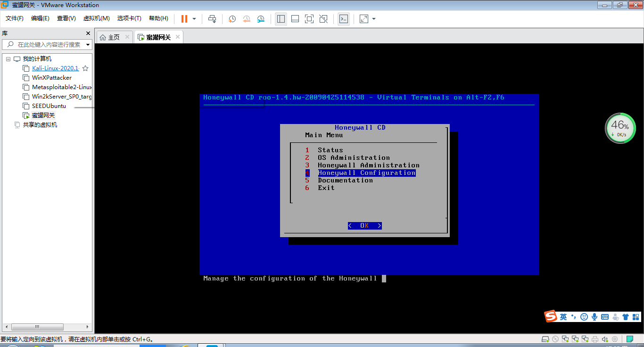Open the 虚拟机(M) menu
Image resolution: width=644 pixels, height=347 pixels.
click(97, 18)
